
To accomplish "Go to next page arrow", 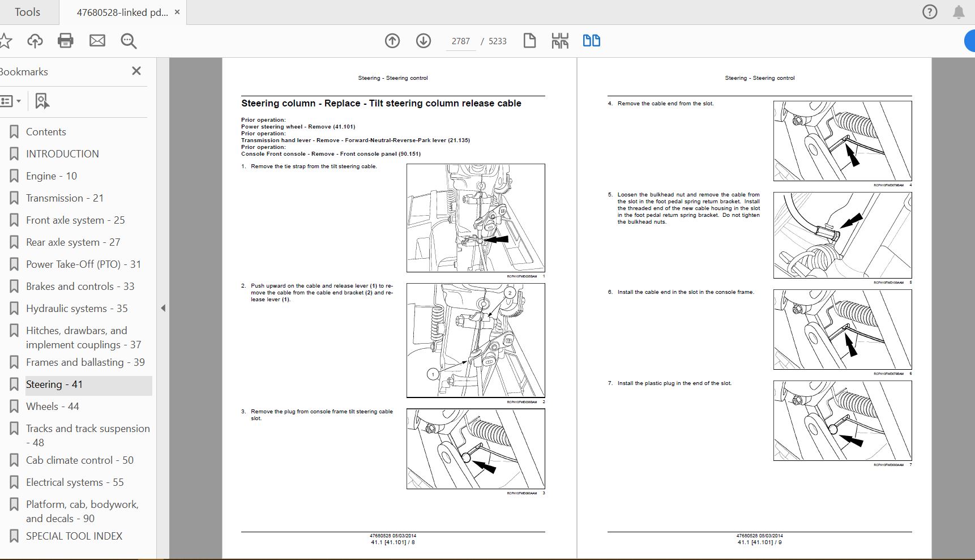I will click(424, 41).
